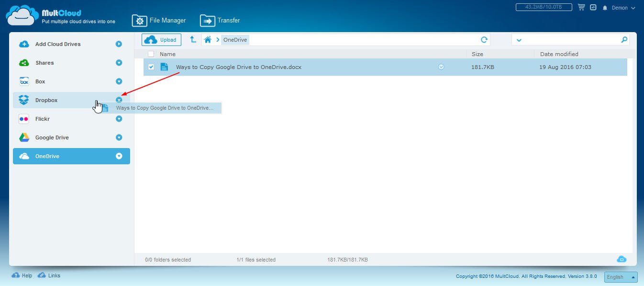The height and width of the screenshot is (286, 644).
Task: Switch to the Transfer tab
Action: (x=220, y=21)
